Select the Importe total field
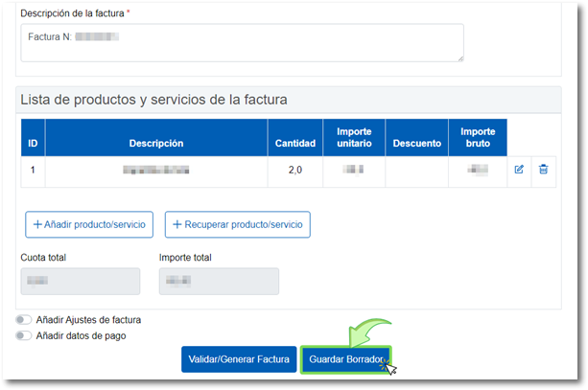The width and height of the screenshot is (588, 390). [219, 281]
